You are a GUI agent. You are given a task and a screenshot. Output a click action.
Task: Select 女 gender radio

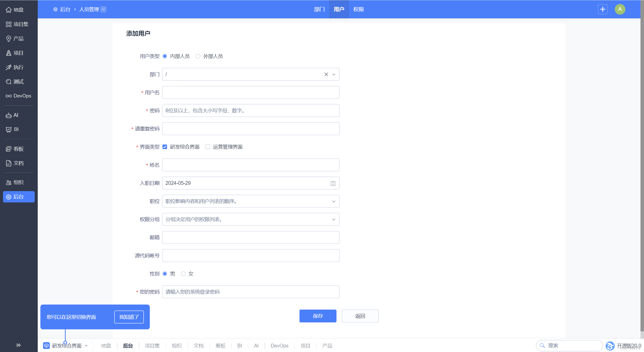(183, 274)
